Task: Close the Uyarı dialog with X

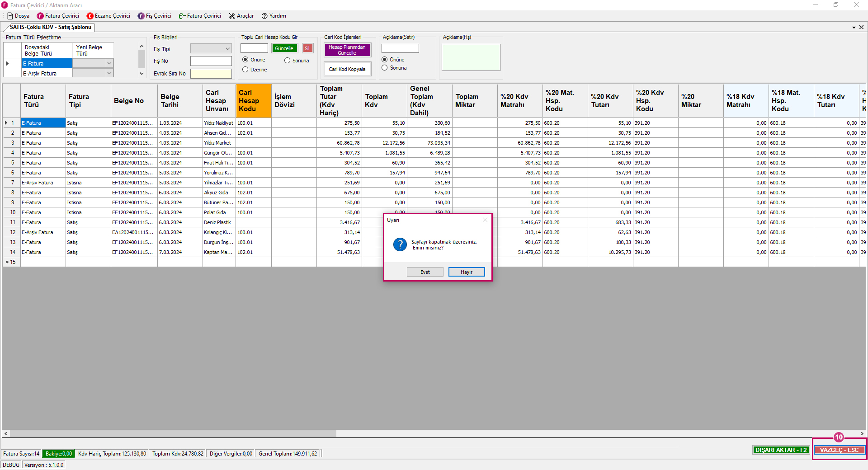Action: pos(485,220)
